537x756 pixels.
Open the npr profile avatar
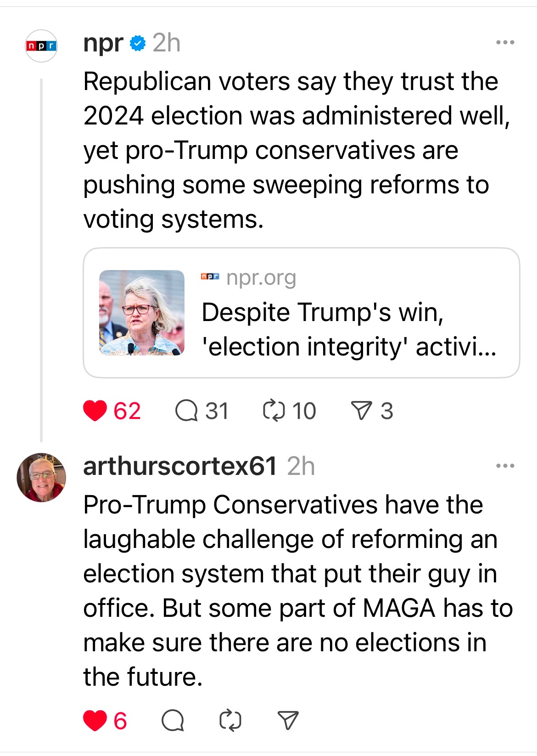(41, 46)
